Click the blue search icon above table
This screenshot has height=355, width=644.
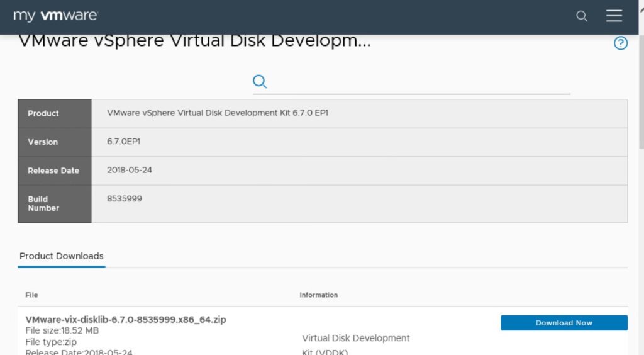coord(260,81)
